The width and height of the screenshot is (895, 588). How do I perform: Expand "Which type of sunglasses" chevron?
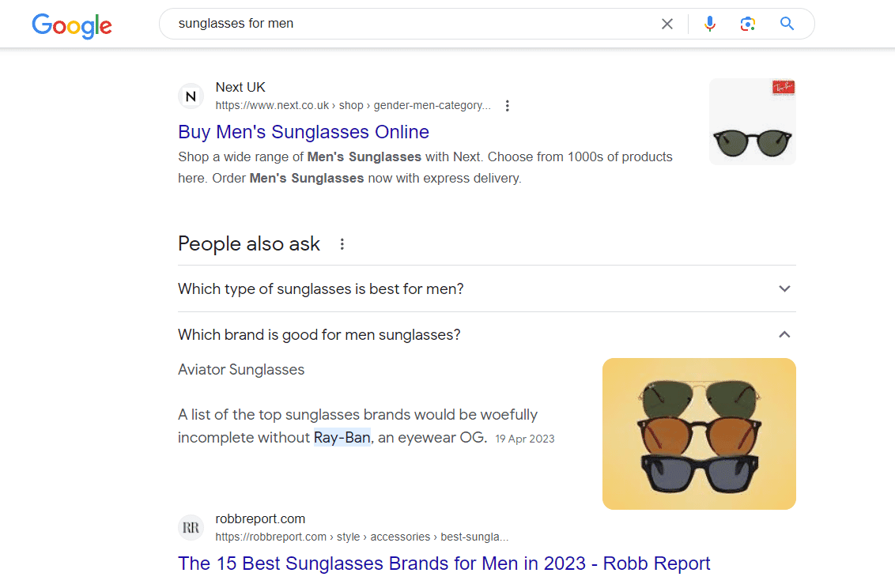[784, 288]
